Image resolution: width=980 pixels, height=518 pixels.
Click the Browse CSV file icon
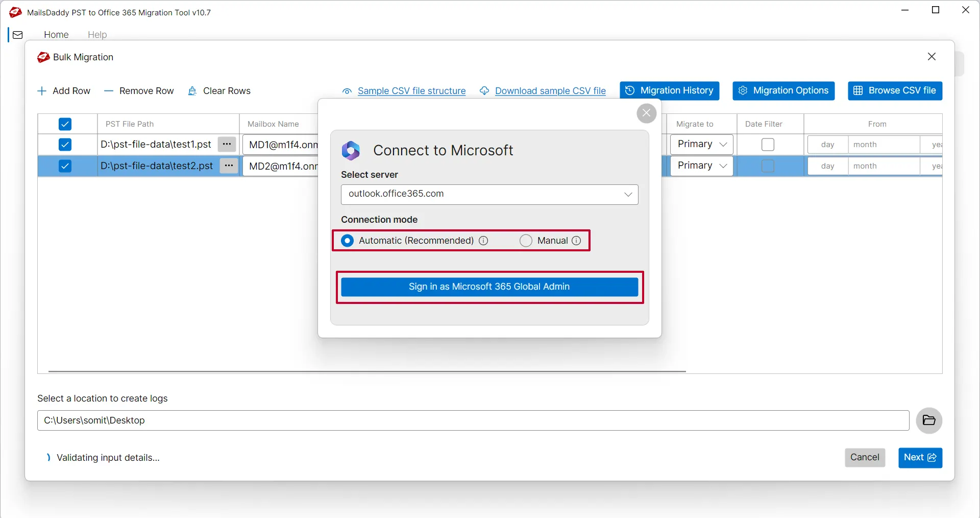click(x=858, y=90)
